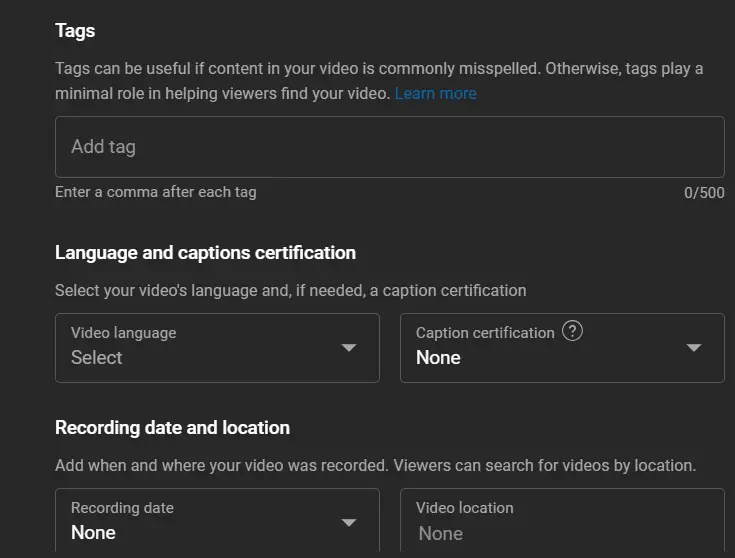Click the Recording date and location heading
The width and height of the screenshot is (735, 558).
172,428
